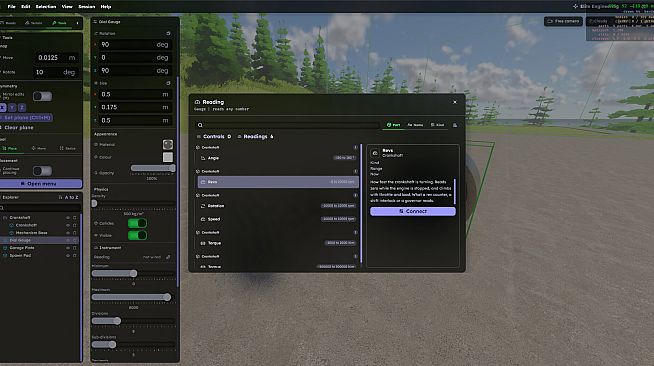Reset the Size values in Dial Gauge panel
654x366 pixels.
(168, 83)
